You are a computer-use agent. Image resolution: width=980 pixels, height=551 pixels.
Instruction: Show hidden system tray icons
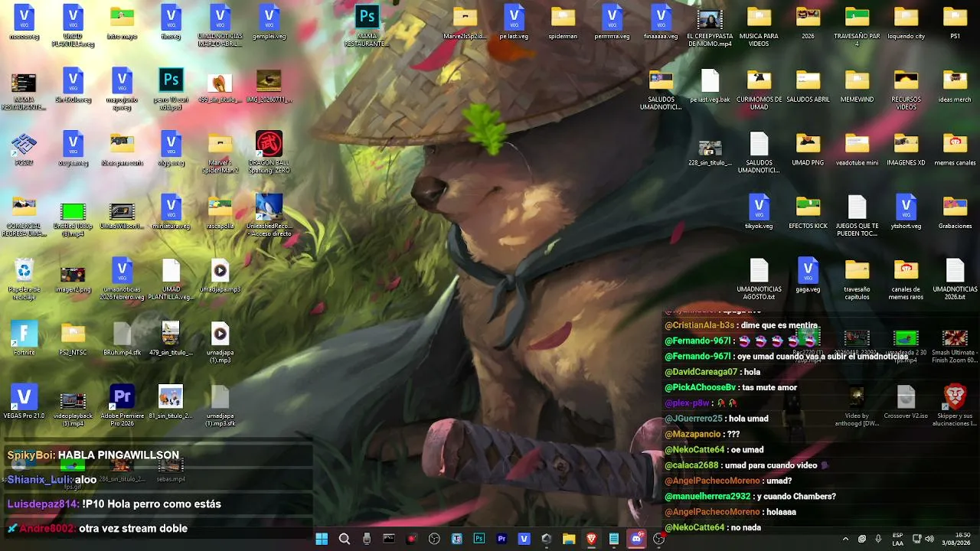[845, 539]
